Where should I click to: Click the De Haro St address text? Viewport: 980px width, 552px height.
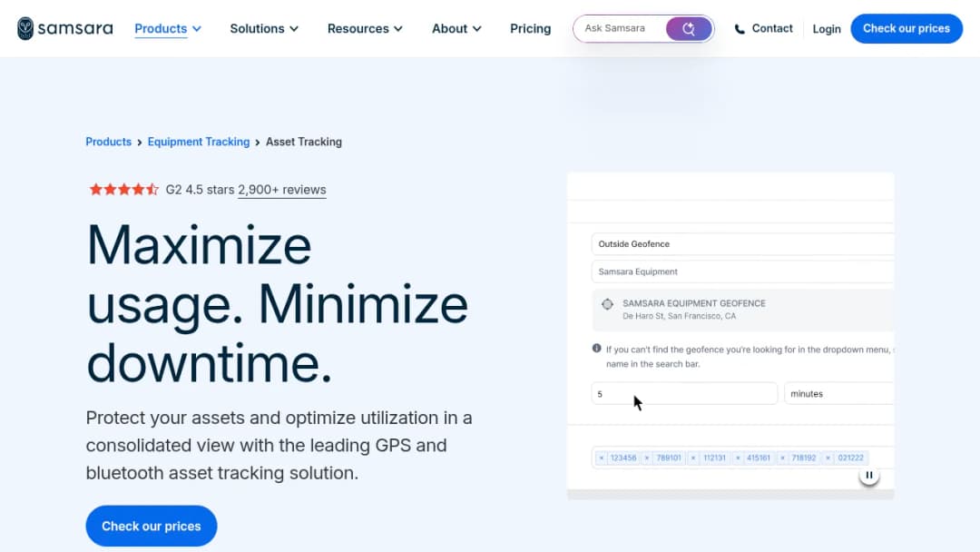[680, 316]
